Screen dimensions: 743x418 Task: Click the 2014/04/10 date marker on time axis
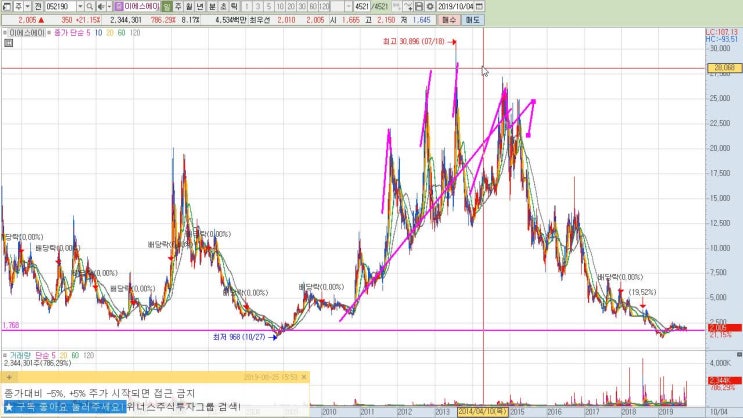click(483, 412)
